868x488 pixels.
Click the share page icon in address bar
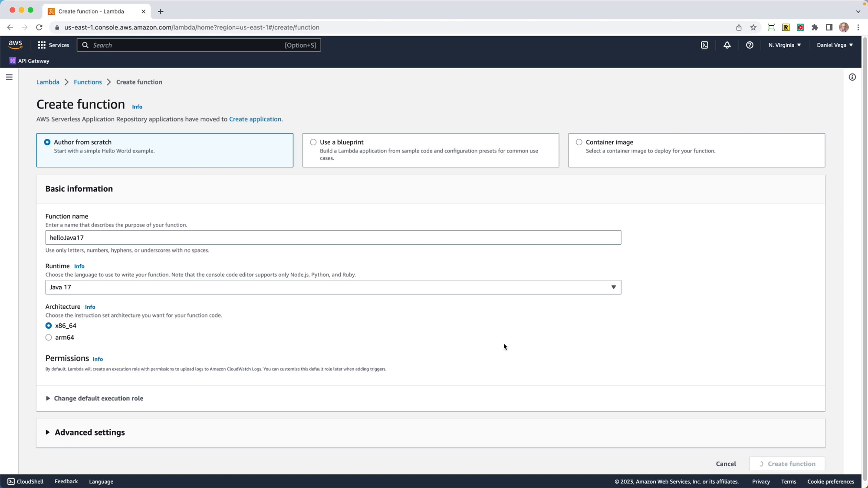point(739,27)
